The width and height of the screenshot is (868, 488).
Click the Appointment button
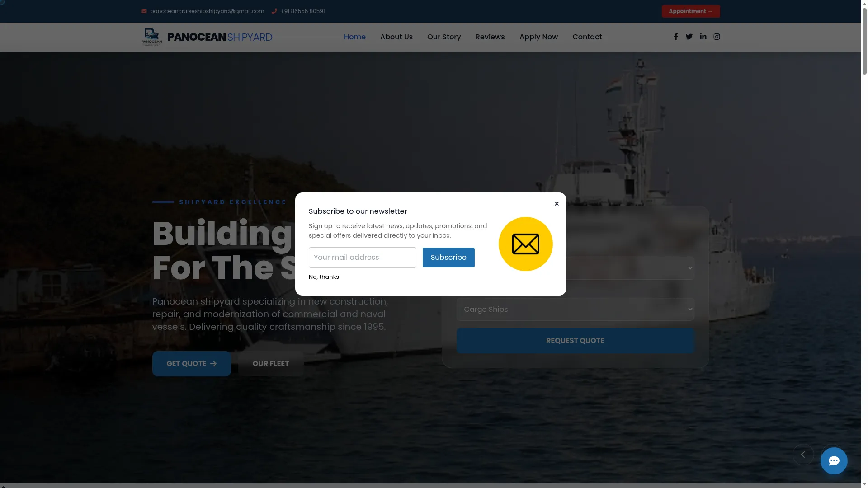[x=690, y=11]
